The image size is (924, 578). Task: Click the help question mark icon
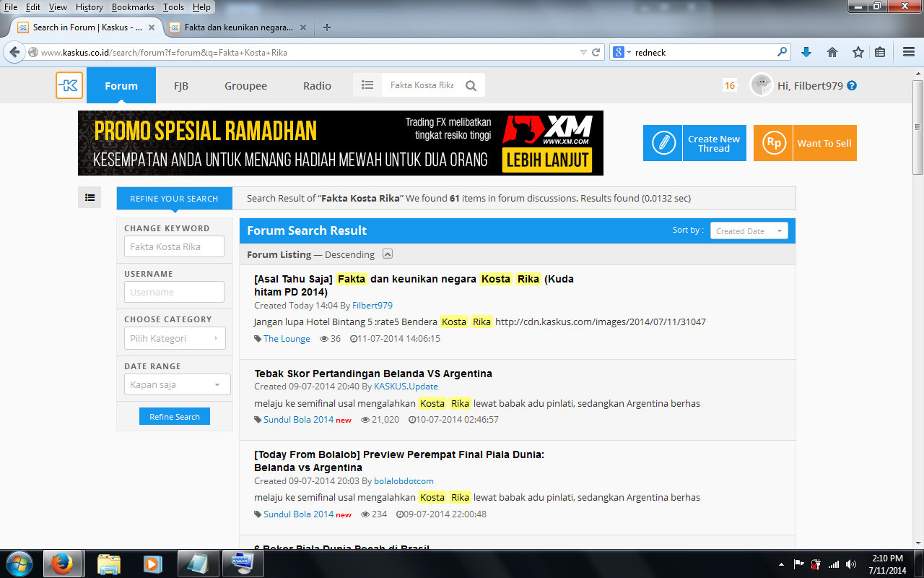click(852, 85)
